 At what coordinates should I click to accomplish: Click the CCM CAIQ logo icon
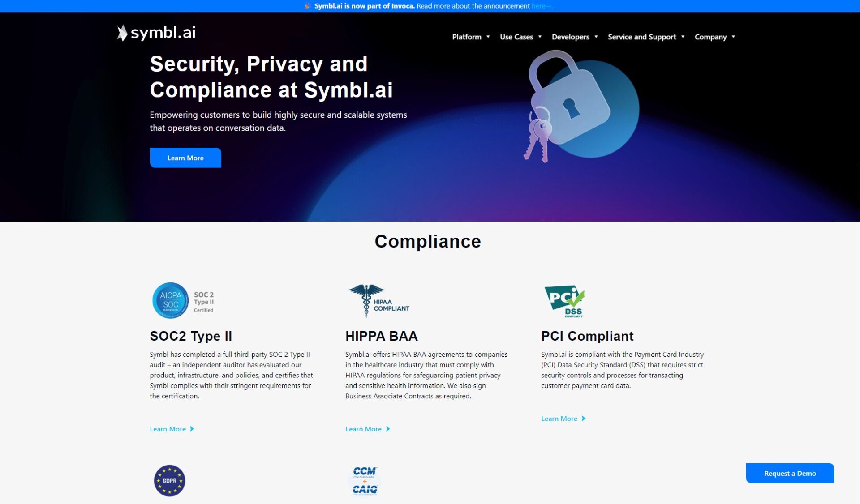365,480
